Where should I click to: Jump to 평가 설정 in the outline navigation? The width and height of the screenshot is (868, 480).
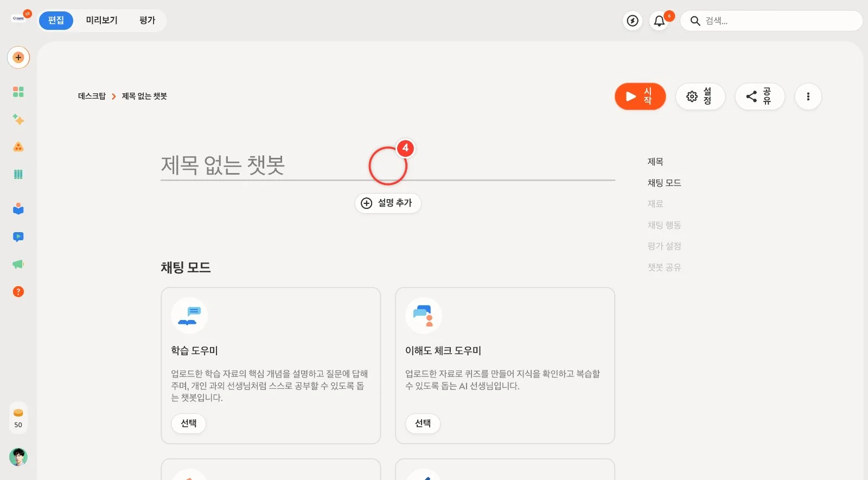pos(664,246)
